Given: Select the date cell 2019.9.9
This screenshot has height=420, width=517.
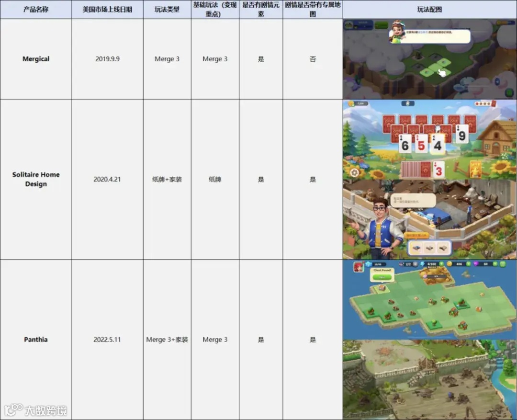Looking at the screenshot, I should coord(108,59).
